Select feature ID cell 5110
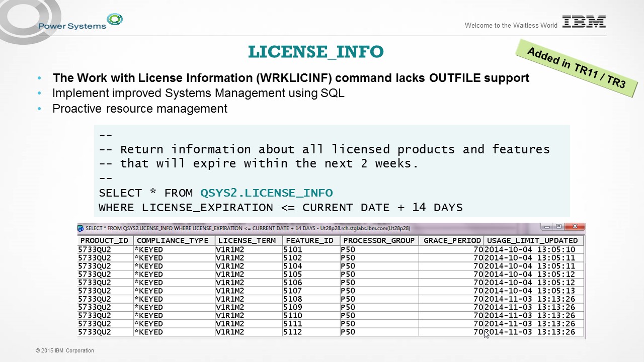The image size is (644, 362). [311, 316]
